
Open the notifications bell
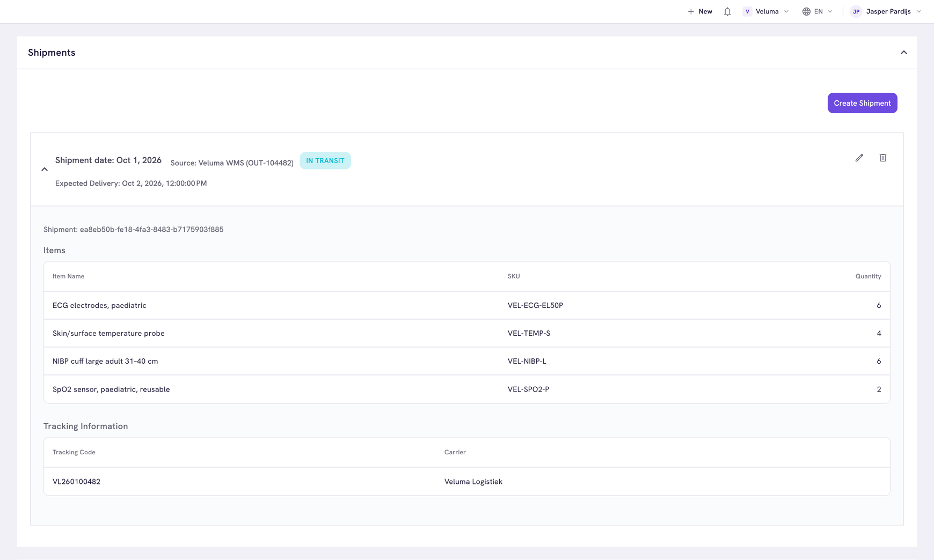[x=727, y=11]
